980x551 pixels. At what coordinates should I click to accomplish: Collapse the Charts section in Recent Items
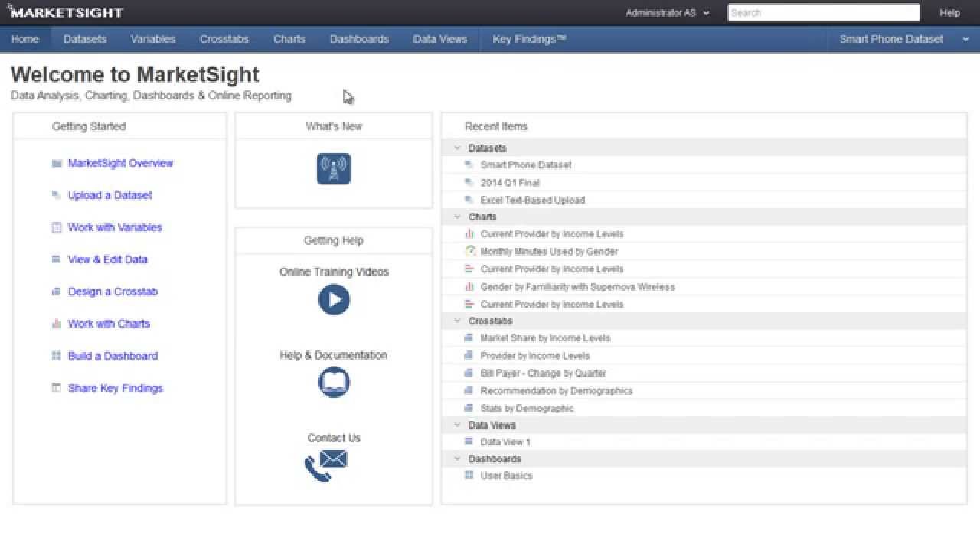click(x=457, y=217)
